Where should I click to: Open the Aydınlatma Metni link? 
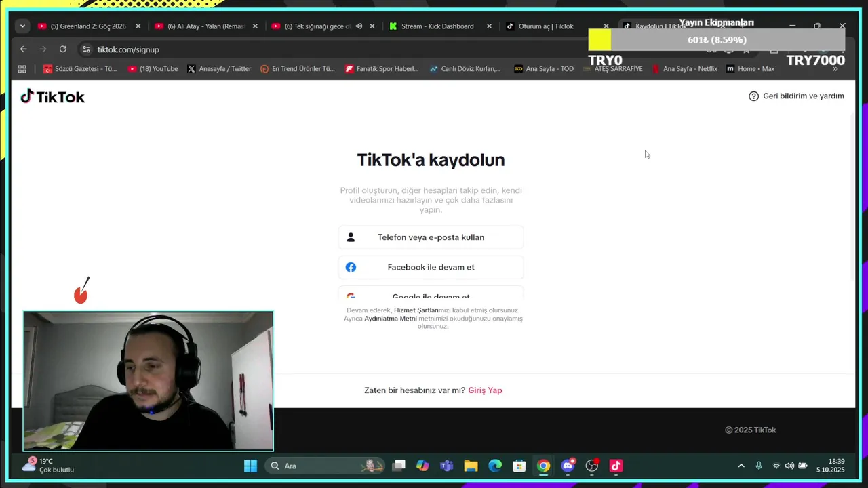click(391, 319)
